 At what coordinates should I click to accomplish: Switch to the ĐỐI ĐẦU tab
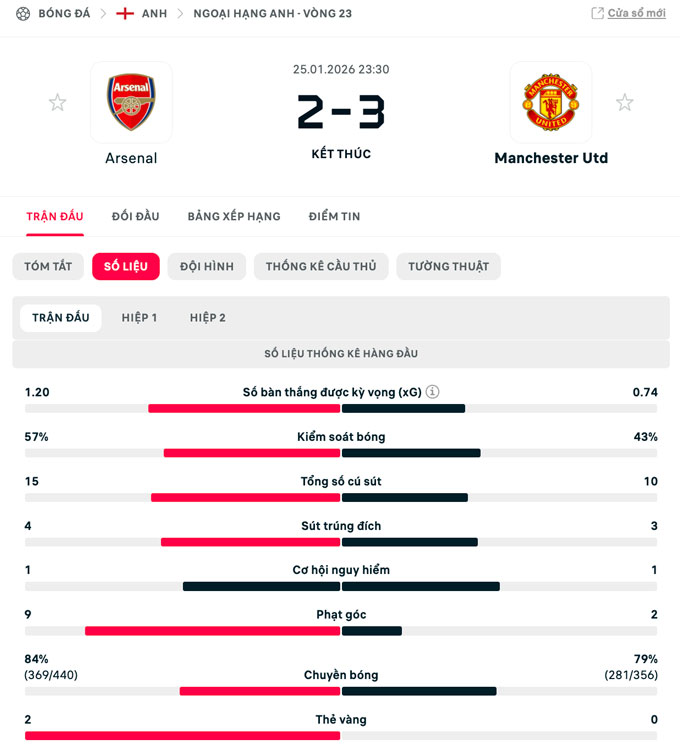pyautogui.click(x=135, y=216)
